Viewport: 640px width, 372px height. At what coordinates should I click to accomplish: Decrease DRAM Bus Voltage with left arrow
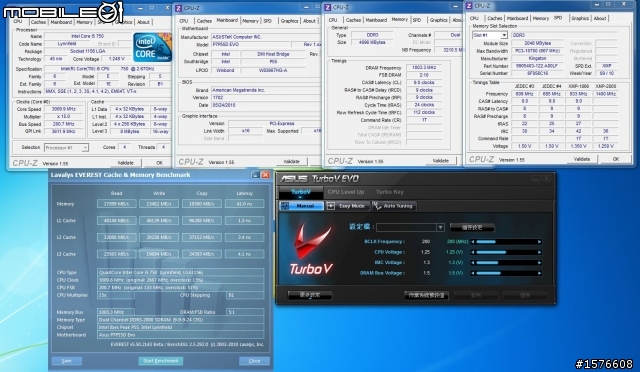pyautogui.click(x=473, y=273)
